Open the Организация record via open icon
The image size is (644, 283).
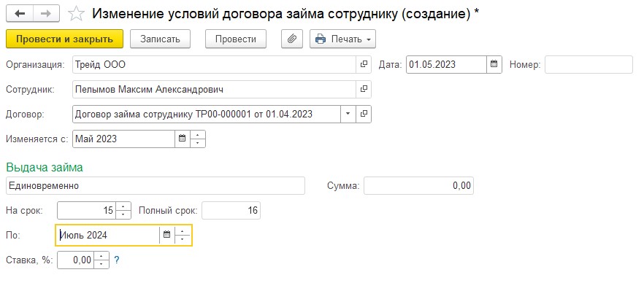pyautogui.click(x=364, y=64)
